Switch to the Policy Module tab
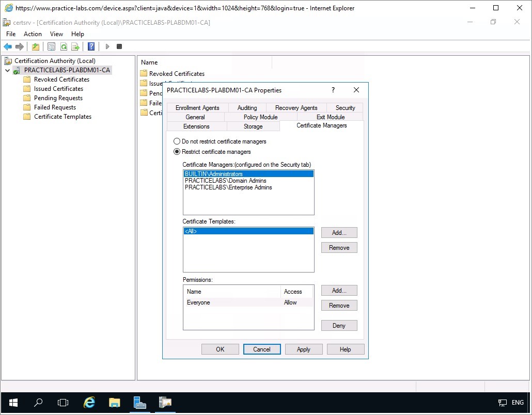532x415 pixels. [x=260, y=117]
